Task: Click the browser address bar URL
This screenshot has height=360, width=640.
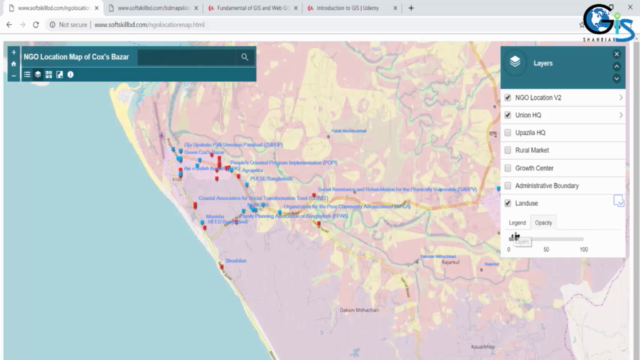Action: tap(149, 25)
